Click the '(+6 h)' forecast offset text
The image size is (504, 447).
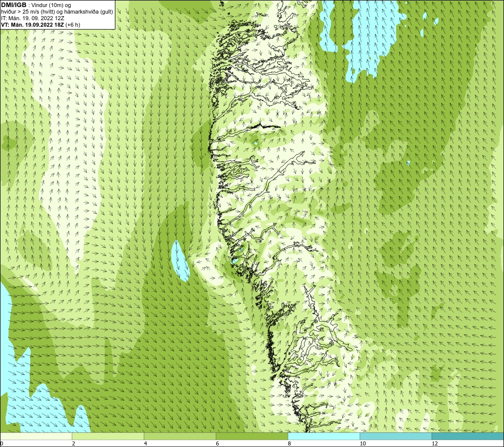pos(73,25)
